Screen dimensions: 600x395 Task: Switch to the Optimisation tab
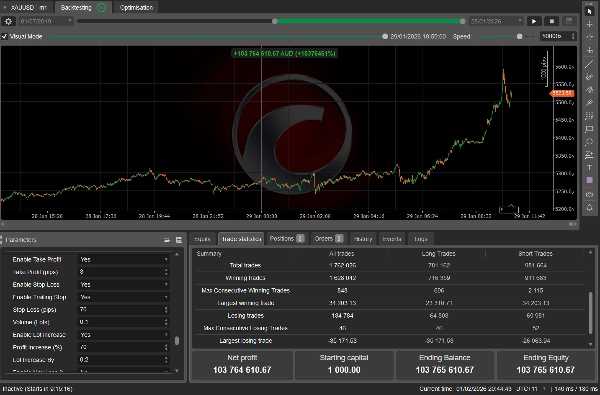[136, 7]
